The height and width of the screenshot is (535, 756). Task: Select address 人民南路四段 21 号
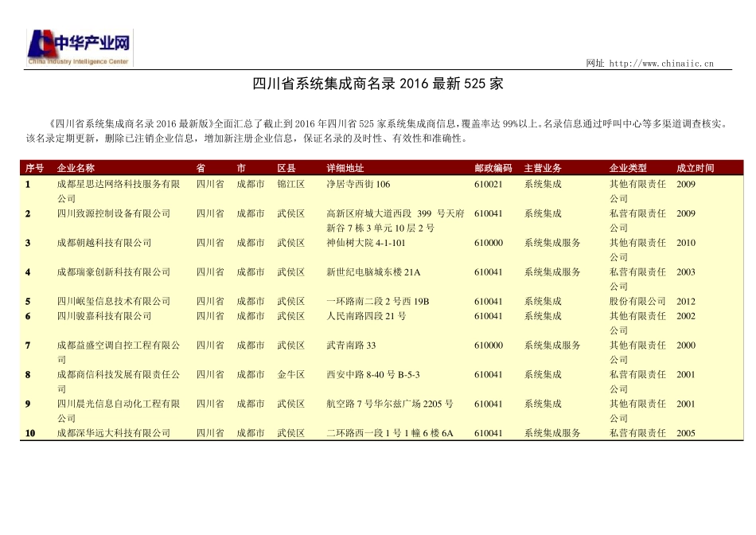[x=366, y=316]
